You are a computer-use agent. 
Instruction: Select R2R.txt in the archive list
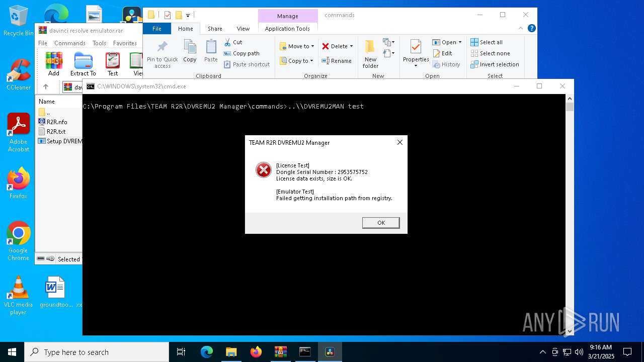52,132
